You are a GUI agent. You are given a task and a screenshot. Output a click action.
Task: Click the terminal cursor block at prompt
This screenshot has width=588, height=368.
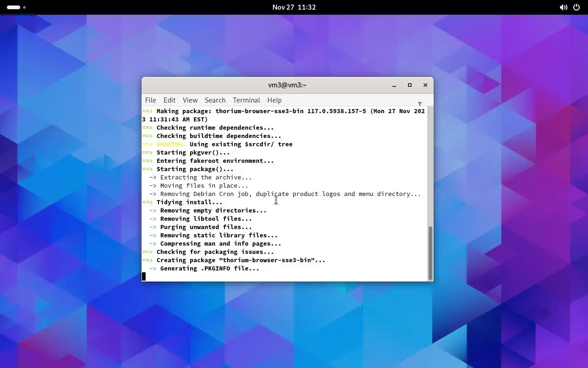[144, 276]
